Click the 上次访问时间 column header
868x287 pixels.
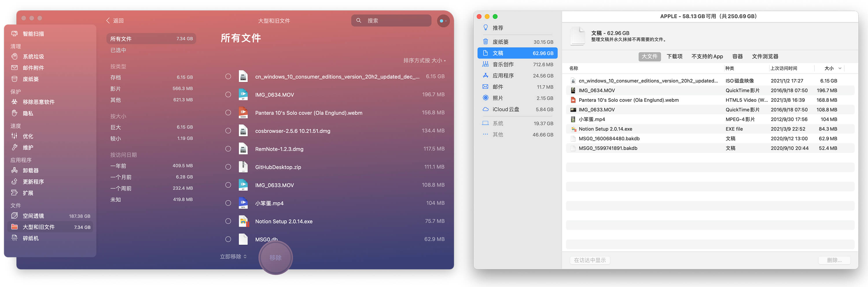(784, 68)
